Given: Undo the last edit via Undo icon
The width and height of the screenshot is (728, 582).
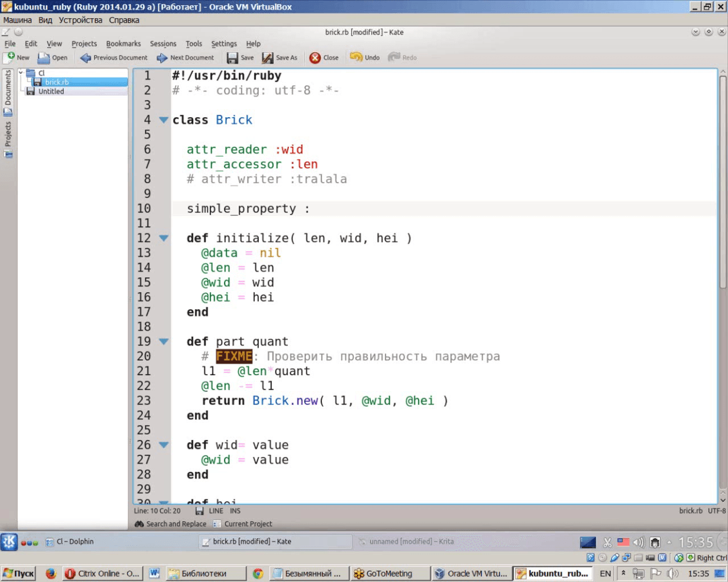Looking at the screenshot, I should click(356, 57).
